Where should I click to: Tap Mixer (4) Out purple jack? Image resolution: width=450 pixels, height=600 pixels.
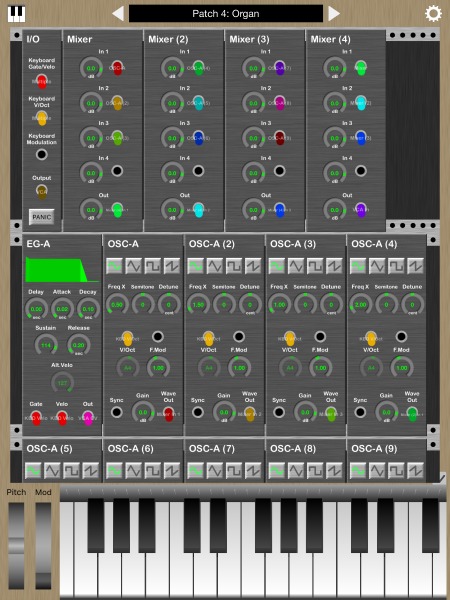(x=361, y=210)
